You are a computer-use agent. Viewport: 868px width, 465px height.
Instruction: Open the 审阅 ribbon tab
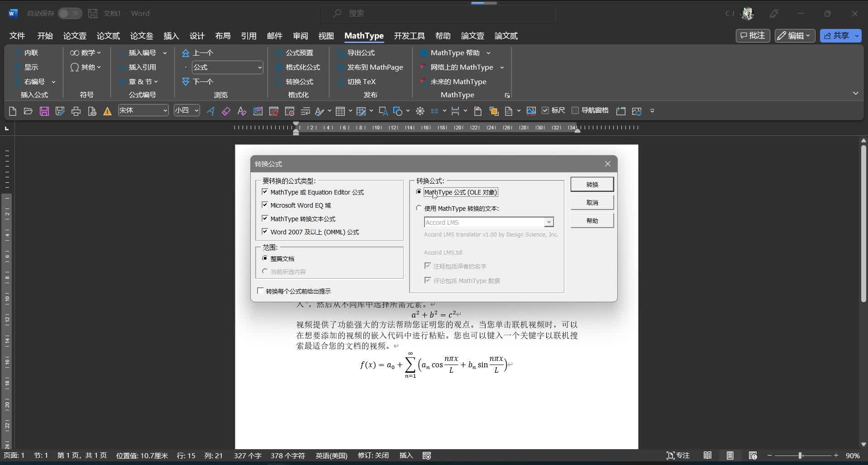(300, 36)
